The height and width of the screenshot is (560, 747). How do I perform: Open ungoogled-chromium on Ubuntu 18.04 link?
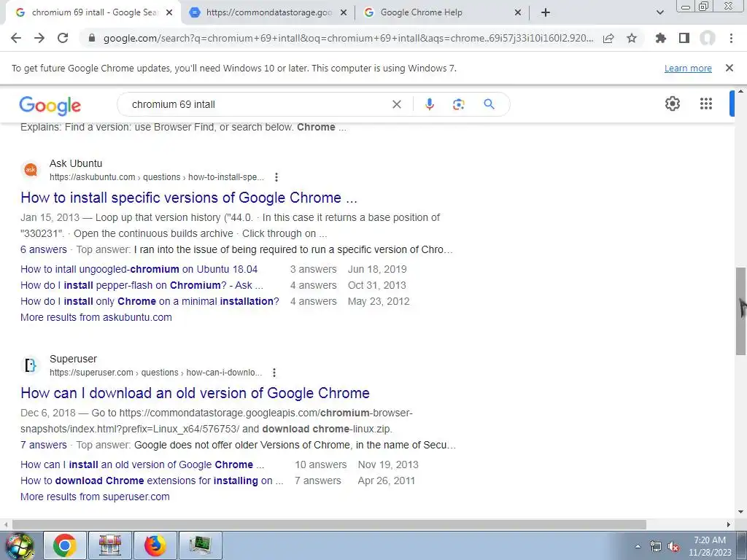pyautogui.click(x=139, y=269)
